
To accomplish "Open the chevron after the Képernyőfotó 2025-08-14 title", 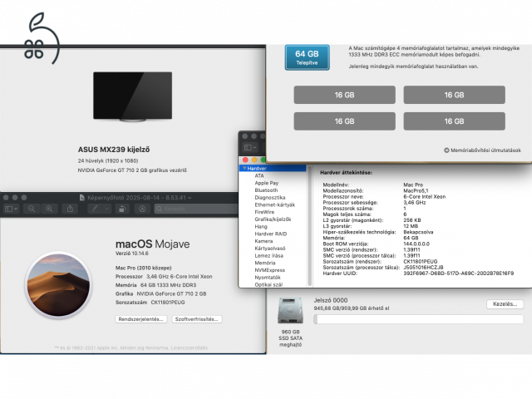I will click(x=190, y=198).
